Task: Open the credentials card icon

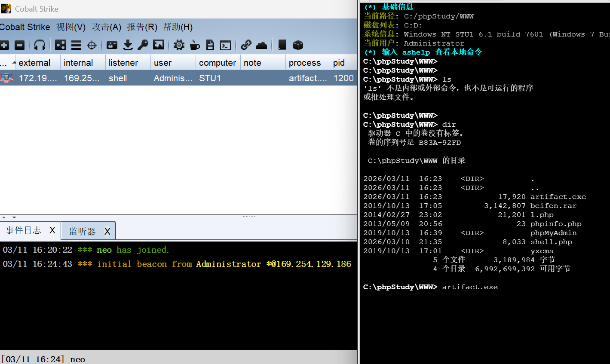Action: (112, 45)
